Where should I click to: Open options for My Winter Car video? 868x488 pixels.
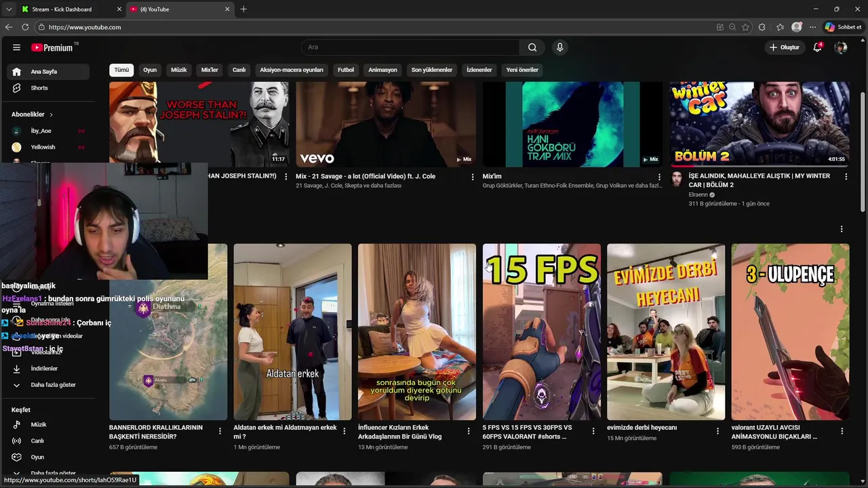tap(846, 176)
